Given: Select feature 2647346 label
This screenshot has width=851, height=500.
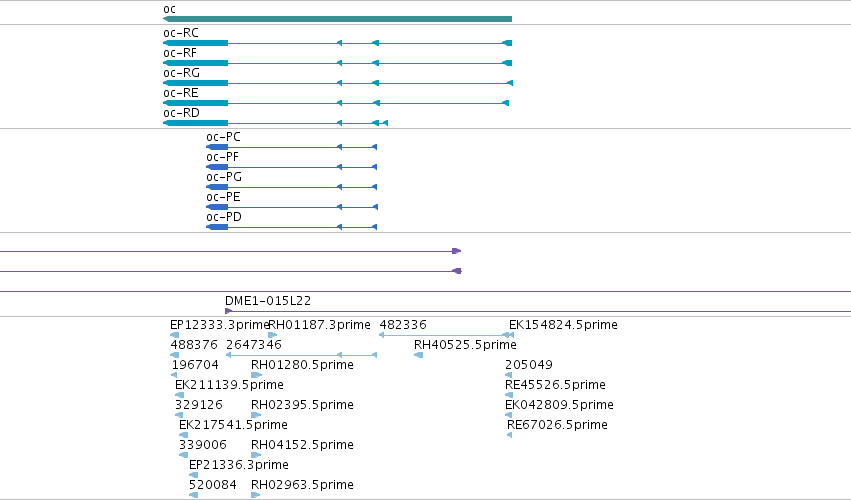Looking at the screenshot, I should 254,345.
